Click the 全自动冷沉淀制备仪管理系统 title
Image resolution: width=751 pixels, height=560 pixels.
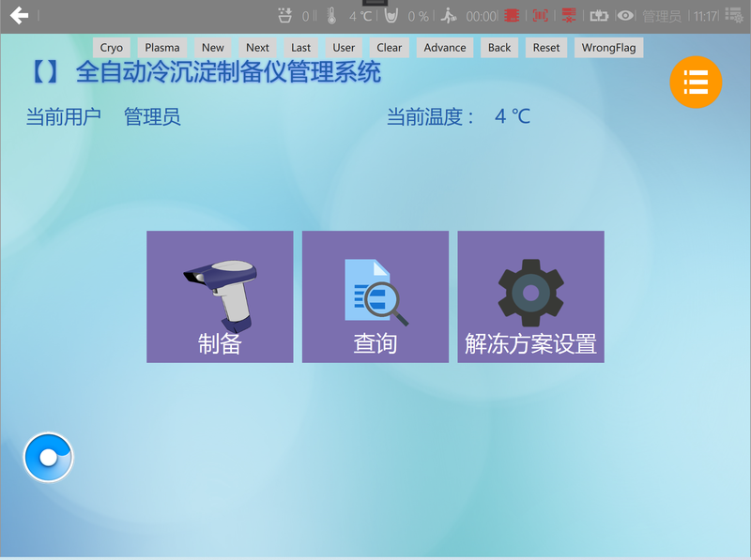[228, 72]
